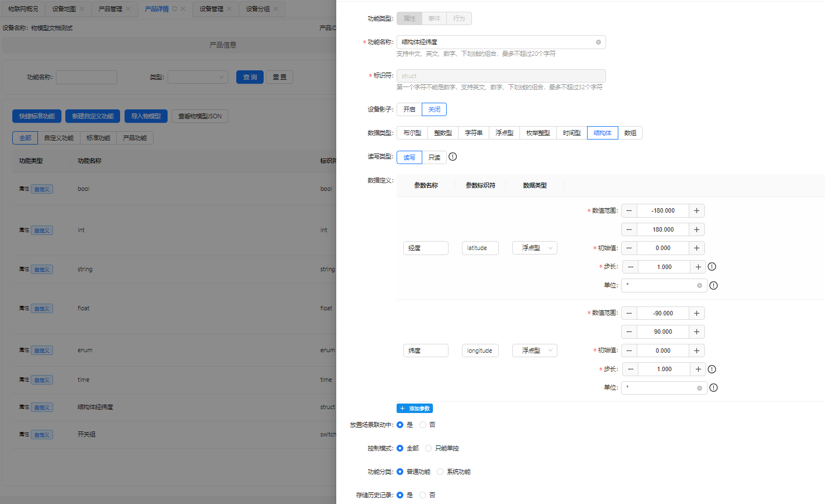
Task: Click the info icon next to 经度 步长
Action: [x=712, y=267]
